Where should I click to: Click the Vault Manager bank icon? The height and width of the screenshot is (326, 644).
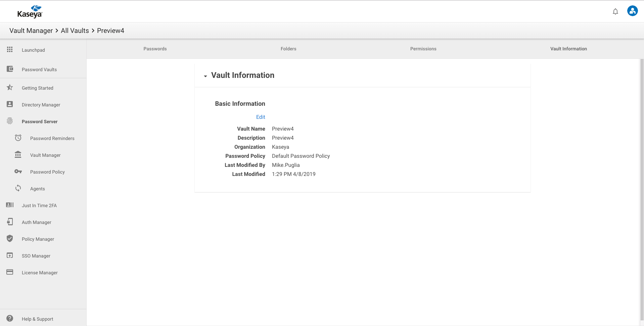(x=18, y=154)
